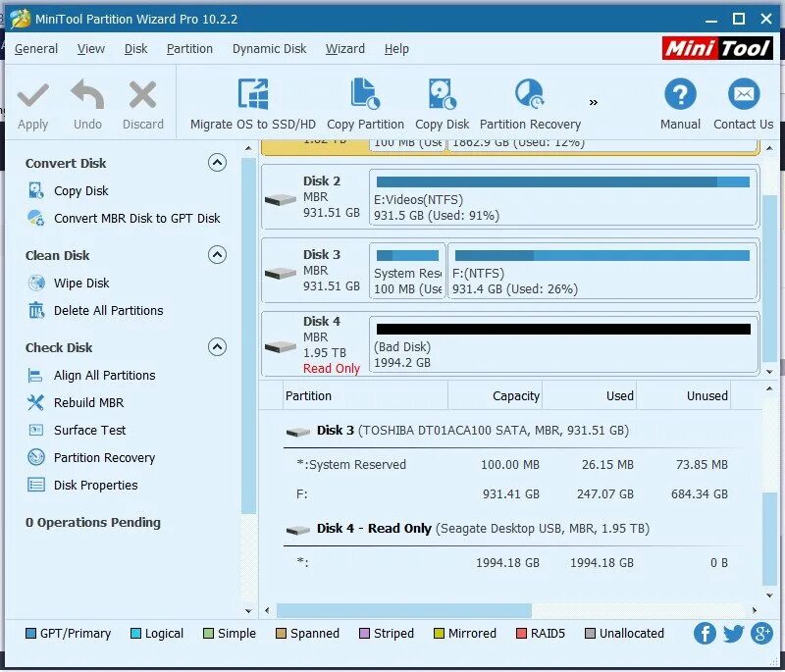Click the Mirrored legend swatch
The width and height of the screenshot is (785, 672).
click(x=439, y=634)
